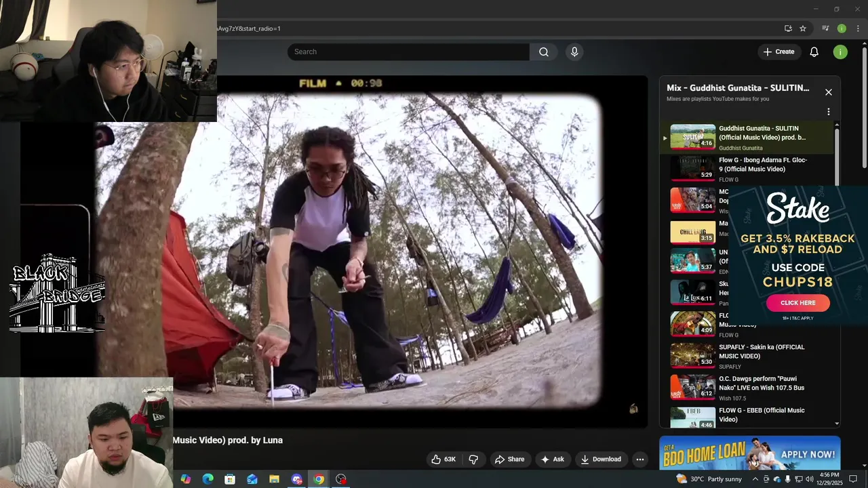The height and width of the screenshot is (488, 868).
Task: Open Pauwi Nako 6:12 thumbnail
Action: pyautogui.click(x=692, y=387)
